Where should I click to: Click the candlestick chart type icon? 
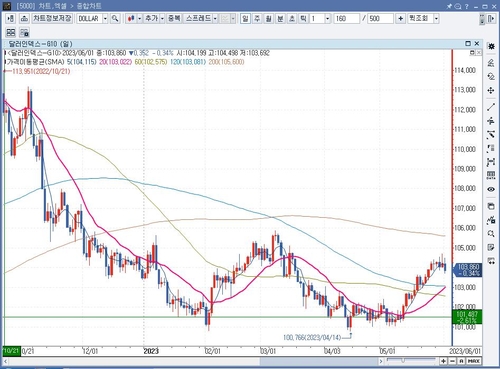click(x=131, y=19)
